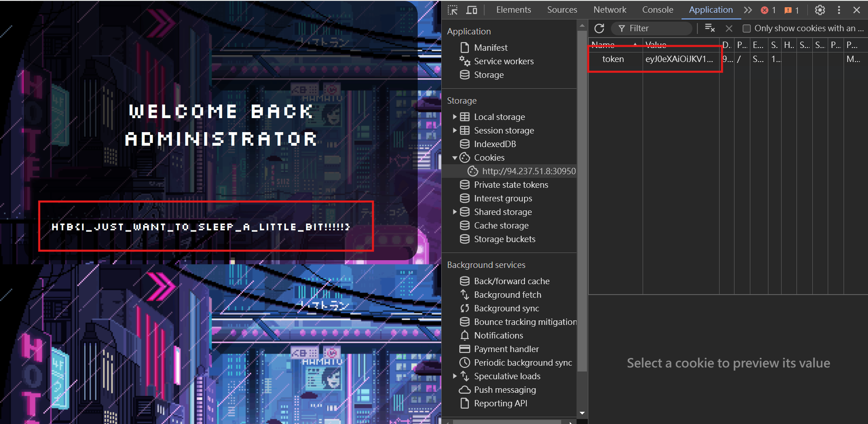Select Local storage item
Image resolution: width=868 pixels, height=424 pixels.
coord(499,117)
